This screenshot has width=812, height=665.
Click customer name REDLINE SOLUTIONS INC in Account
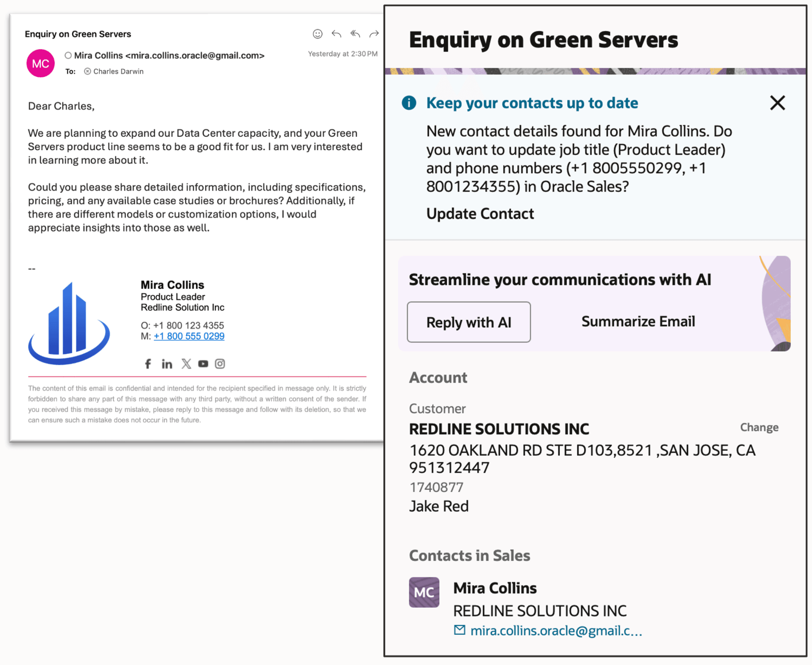[499, 429]
